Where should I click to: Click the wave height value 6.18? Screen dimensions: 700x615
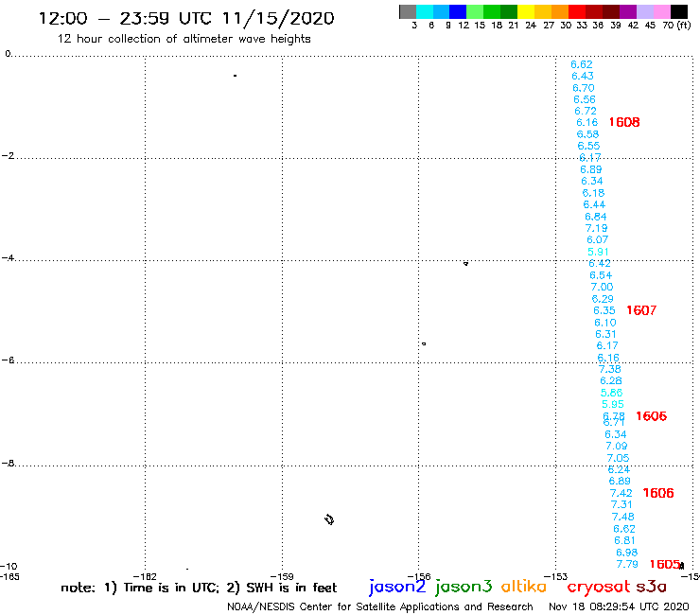pos(593,193)
